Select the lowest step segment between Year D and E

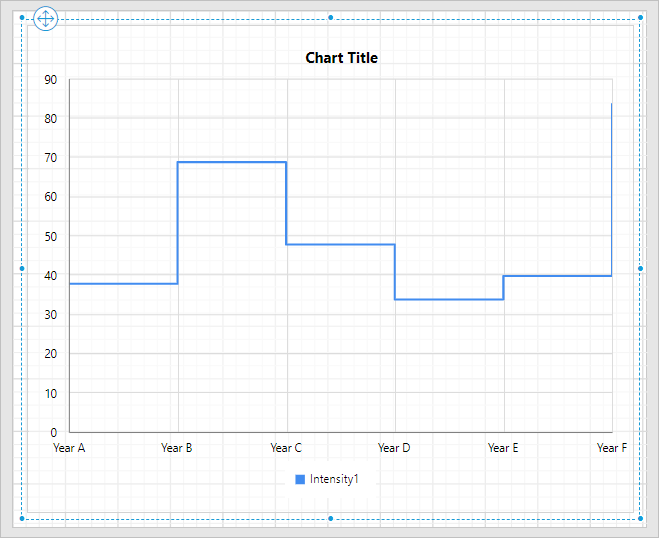coord(449,299)
